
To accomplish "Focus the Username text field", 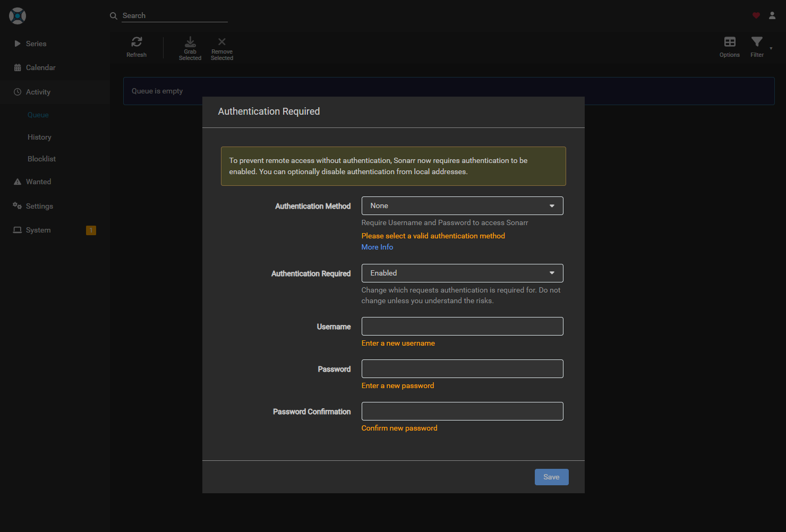I will [462, 327].
